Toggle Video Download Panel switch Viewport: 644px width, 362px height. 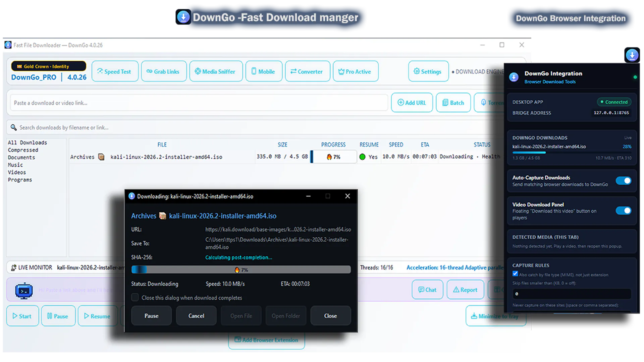click(x=624, y=210)
